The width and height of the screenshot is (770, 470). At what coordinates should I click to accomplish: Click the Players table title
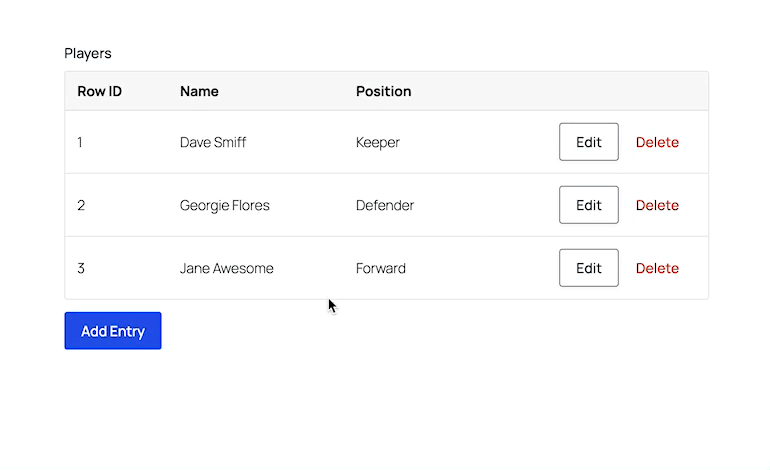click(x=88, y=53)
